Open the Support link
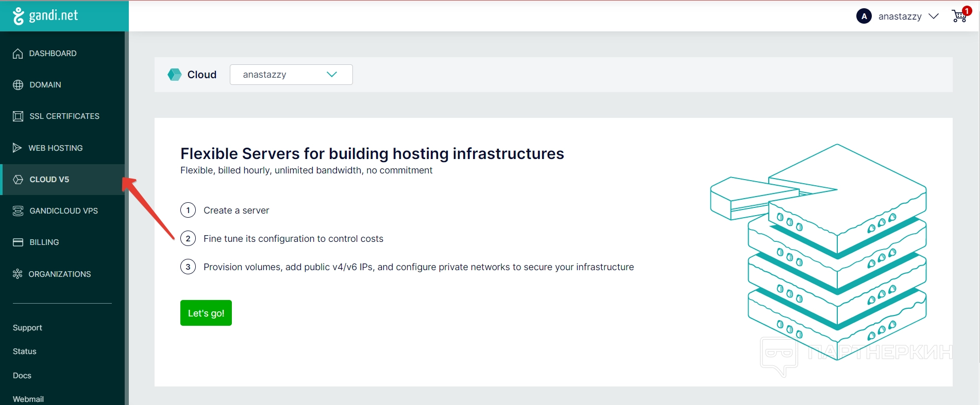The height and width of the screenshot is (405, 980). [x=27, y=328]
